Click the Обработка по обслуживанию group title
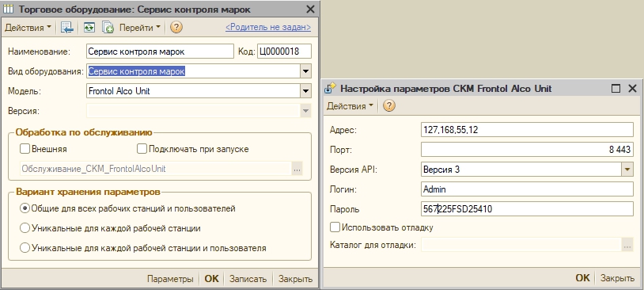 point(84,132)
